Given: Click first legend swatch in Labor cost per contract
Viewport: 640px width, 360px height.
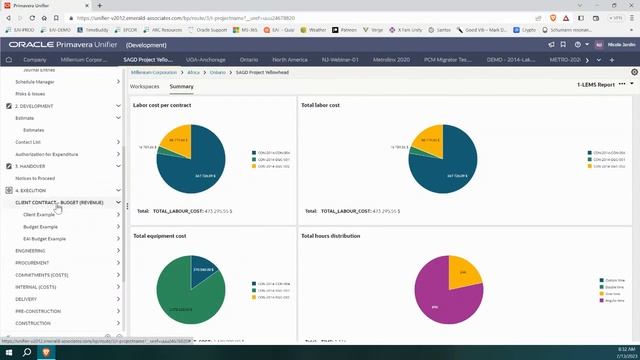Looking at the screenshot, I should 254,153.
